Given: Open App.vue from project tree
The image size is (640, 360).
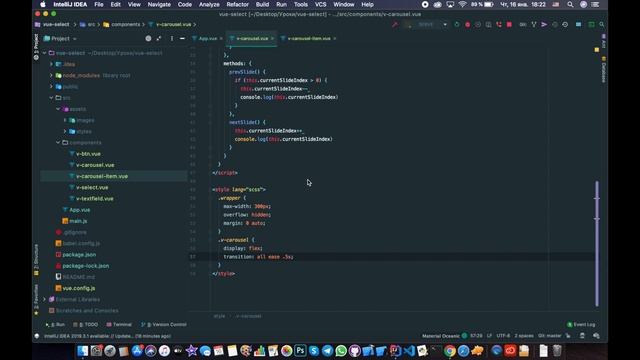Looking at the screenshot, I should point(80,210).
